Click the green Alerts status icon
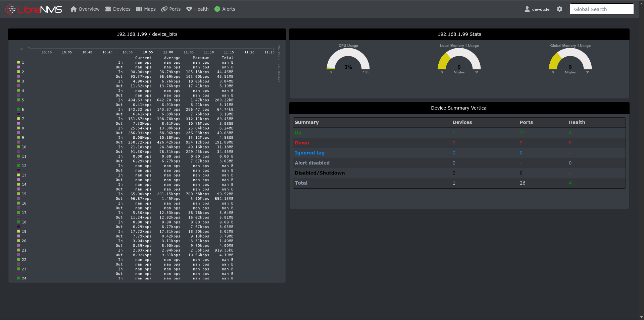The image size is (644, 320). 217,9
